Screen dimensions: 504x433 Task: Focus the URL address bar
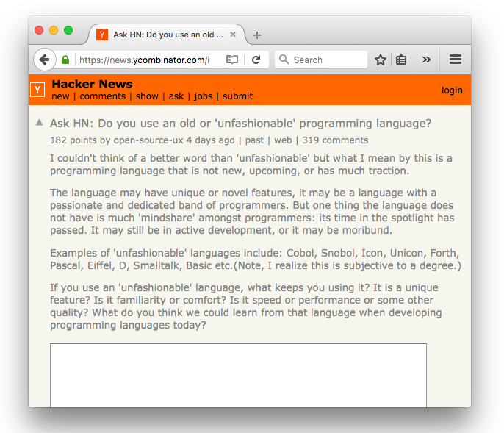(x=144, y=60)
